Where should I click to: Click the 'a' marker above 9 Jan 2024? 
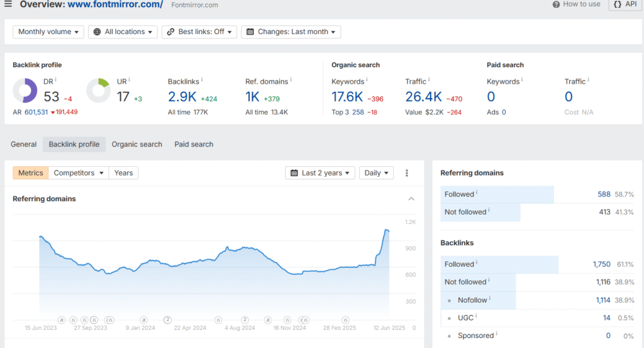[144, 320]
